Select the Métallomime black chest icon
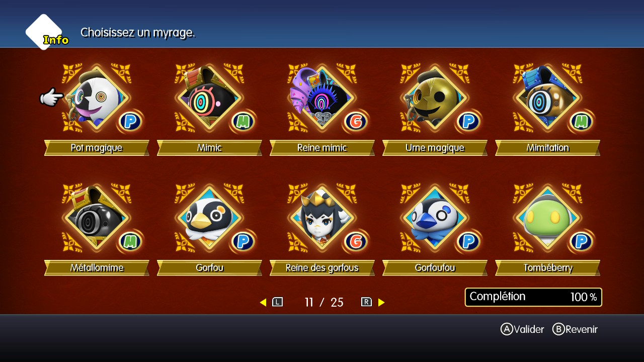Screen dimensions: 644x362 tap(97, 218)
